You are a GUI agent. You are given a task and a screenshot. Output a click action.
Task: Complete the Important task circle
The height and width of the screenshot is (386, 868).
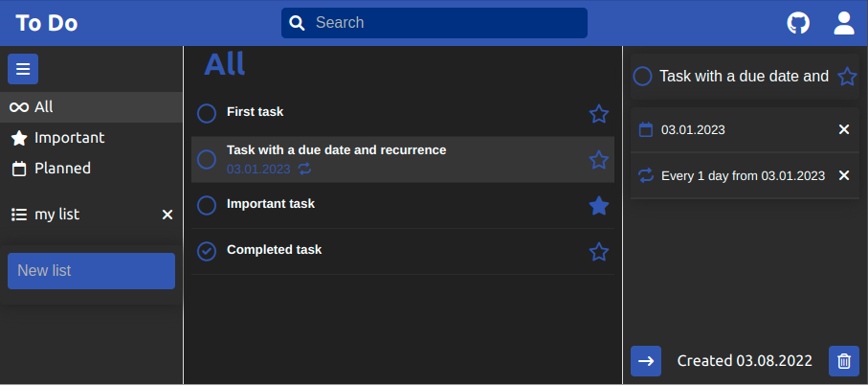207,206
